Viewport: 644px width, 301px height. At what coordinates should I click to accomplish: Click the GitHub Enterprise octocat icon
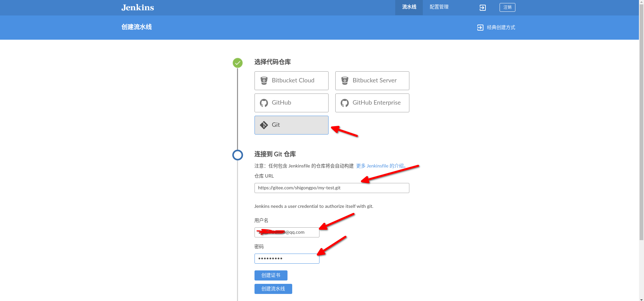pyautogui.click(x=345, y=103)
